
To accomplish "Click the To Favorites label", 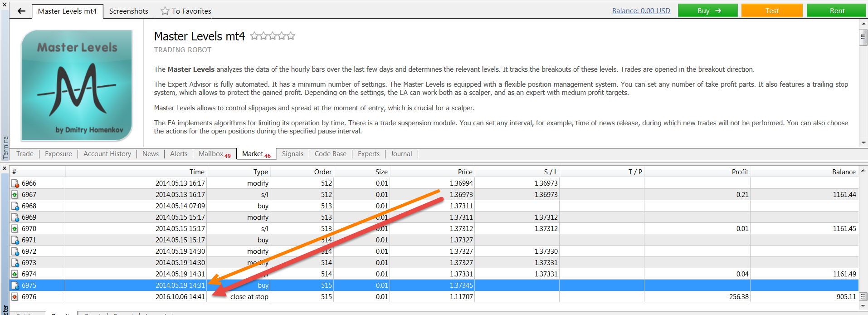I will pos(191,11).
